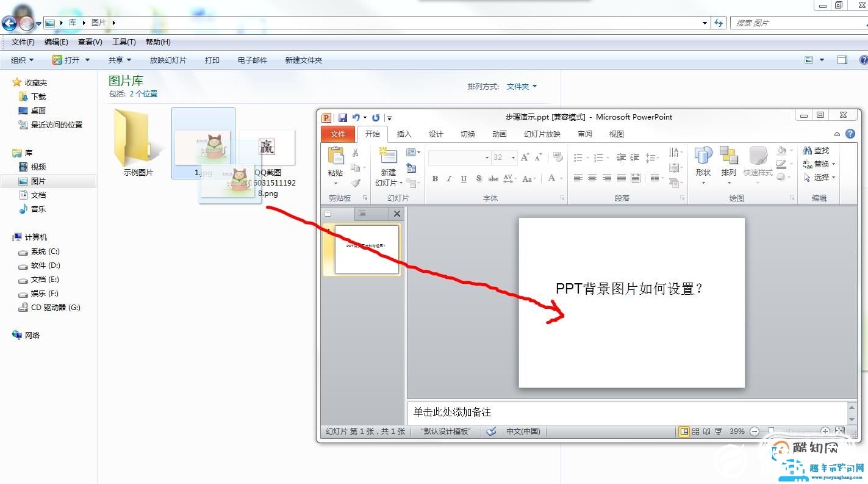The height and width of the screenshot is (484, 868).
Task: Click the center alignment icon
Action: click(592, 178)
